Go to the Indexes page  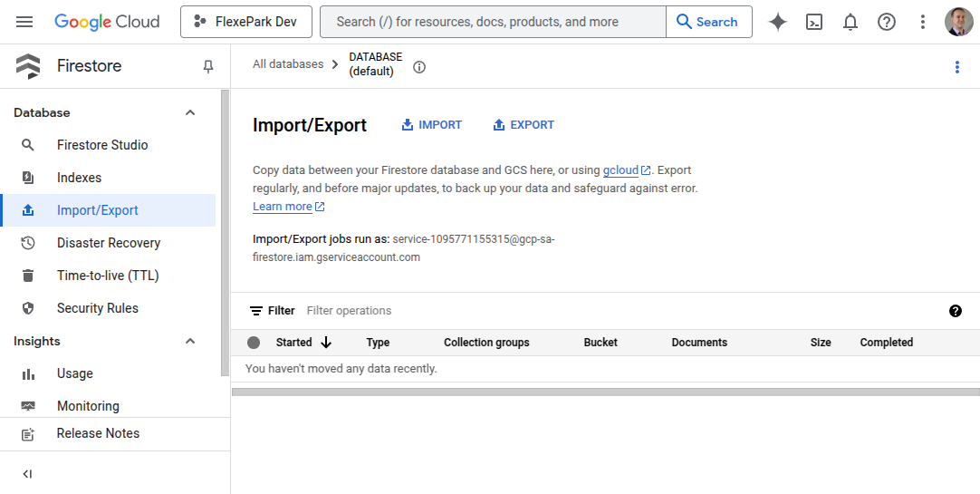[80, 178]
